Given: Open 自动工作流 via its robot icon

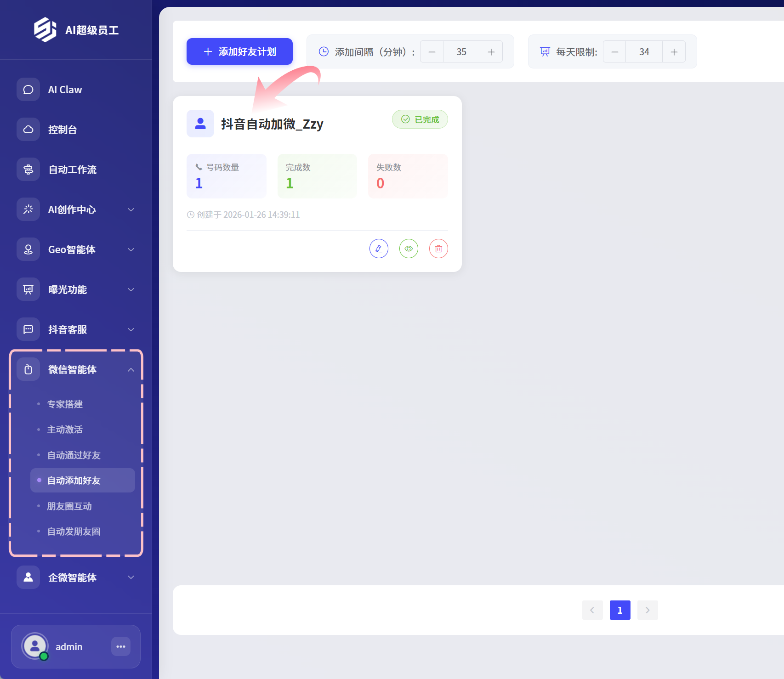Looking at the screenshot, I should coord(28,169).
